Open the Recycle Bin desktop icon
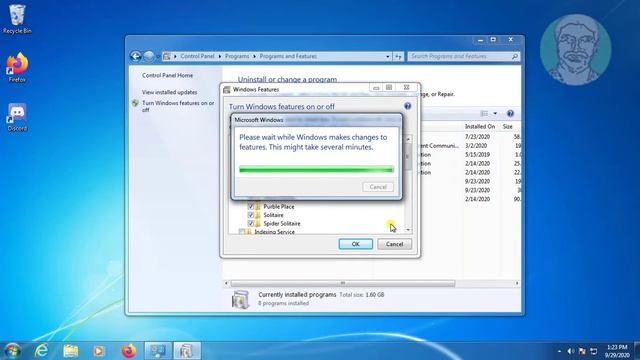Image resolution: width=640 pixels, height=360 pixels. click(17, 19)
